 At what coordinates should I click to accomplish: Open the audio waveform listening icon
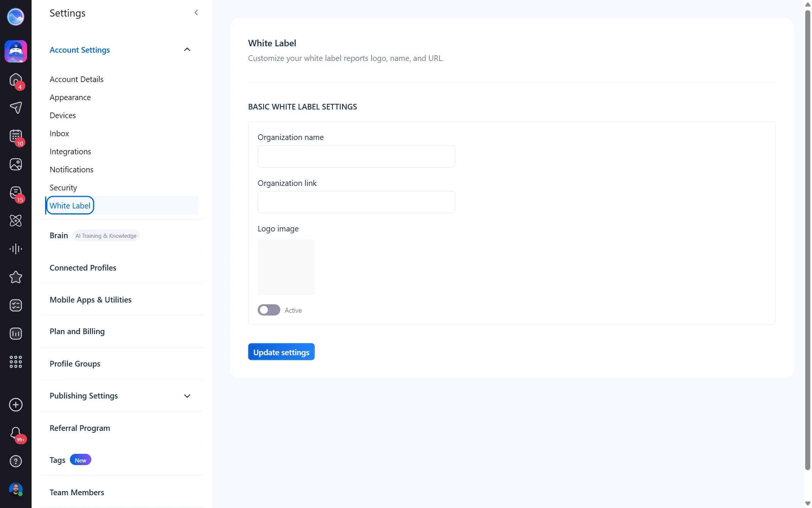(x=16, y=249)
